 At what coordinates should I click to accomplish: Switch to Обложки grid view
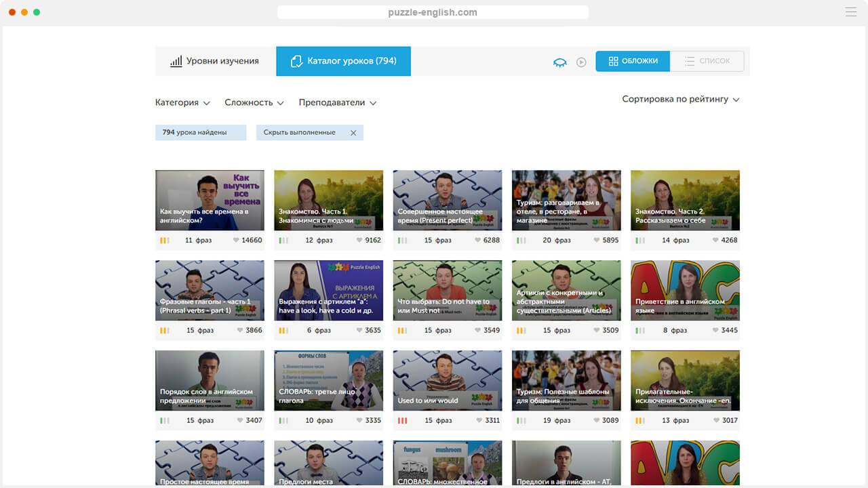633,61
